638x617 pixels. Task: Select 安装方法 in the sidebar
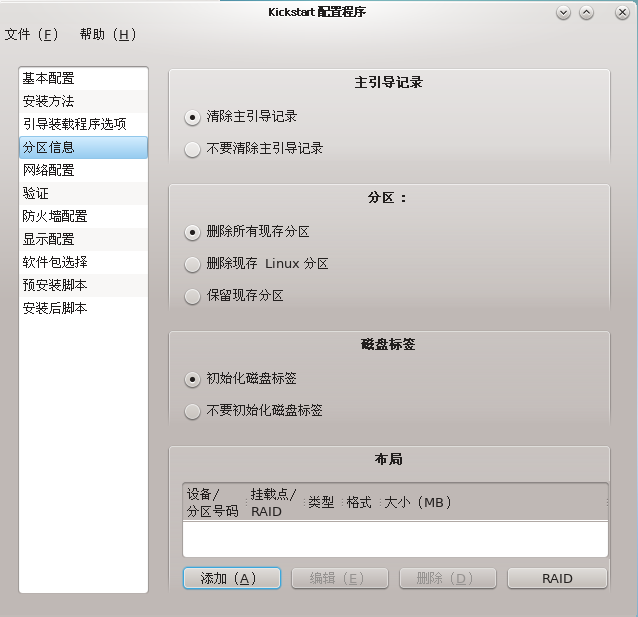pyautogui.click(x=83, y=101)
